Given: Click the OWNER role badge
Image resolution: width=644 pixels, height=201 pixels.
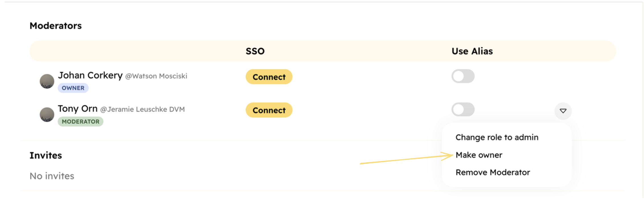Looking at the screenshot, I should [73, 88].
